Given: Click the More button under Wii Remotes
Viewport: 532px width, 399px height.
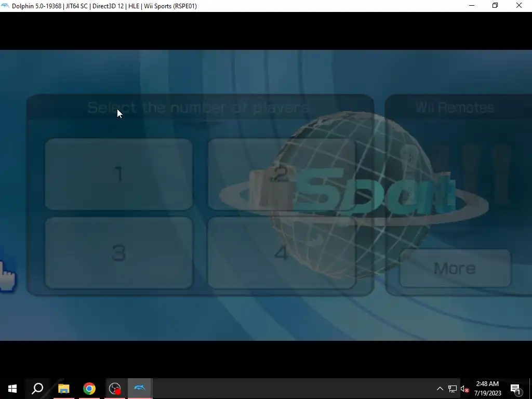Looking at the screenshot, I should [455, 269].
